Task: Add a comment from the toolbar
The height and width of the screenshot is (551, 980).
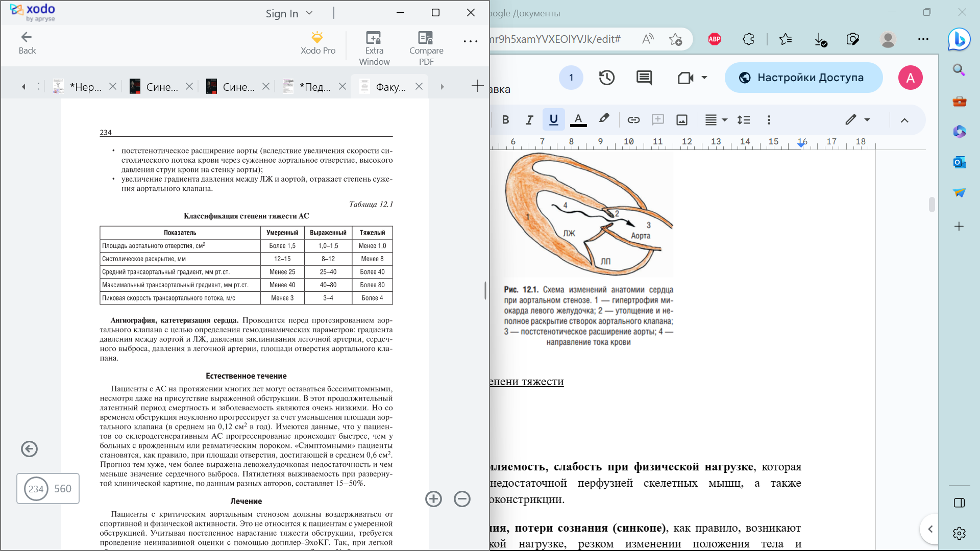Action: 657,120
